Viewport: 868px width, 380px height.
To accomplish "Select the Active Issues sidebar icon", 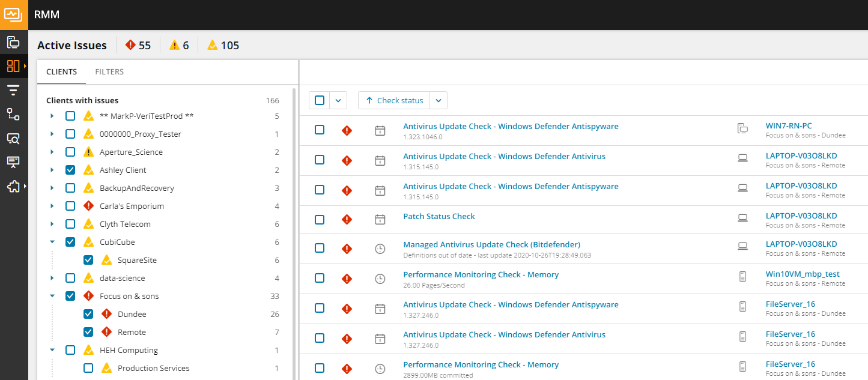I will coord(13,66).
